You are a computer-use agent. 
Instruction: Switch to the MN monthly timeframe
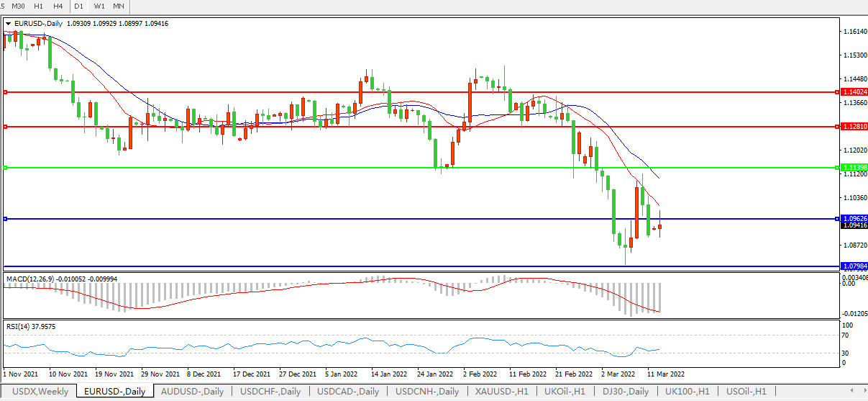pos(119,6)
